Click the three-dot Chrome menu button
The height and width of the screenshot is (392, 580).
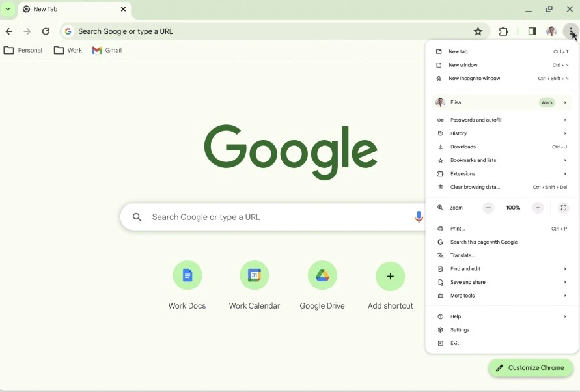pos(571,31)
